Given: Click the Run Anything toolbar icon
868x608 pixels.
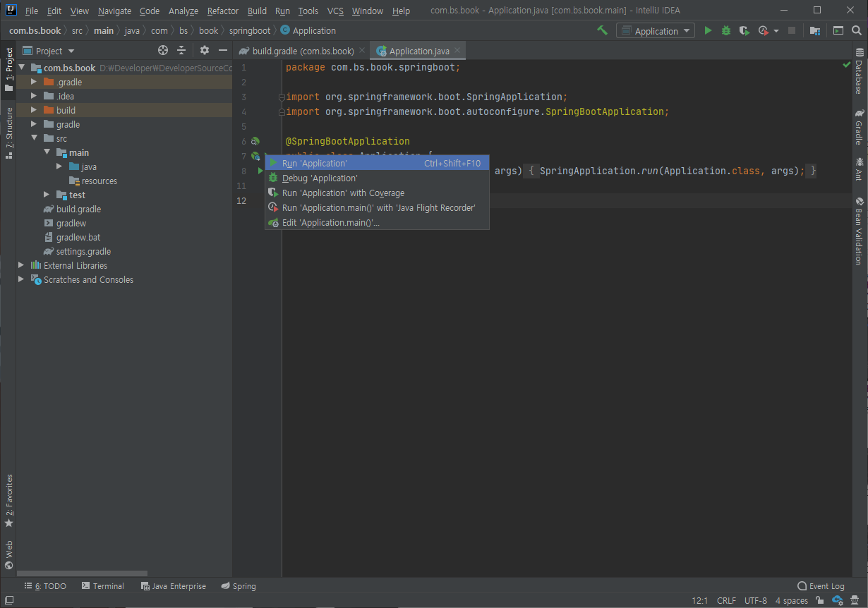Looking at the screenshot, I should 838,31.
